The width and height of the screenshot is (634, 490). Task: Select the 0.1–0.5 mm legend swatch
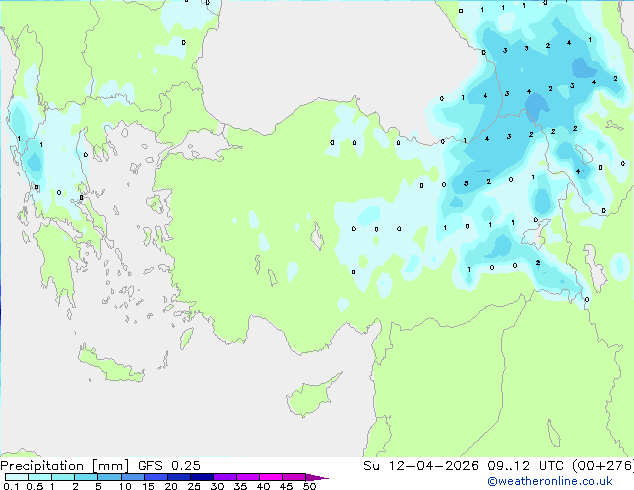coord(17,477)
